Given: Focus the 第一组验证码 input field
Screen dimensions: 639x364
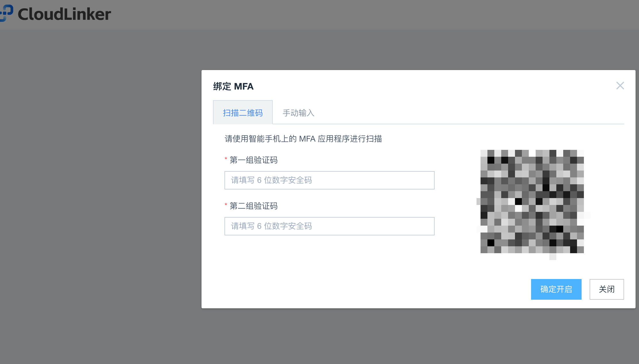Looking at the screenshot, I should point(329,180).
